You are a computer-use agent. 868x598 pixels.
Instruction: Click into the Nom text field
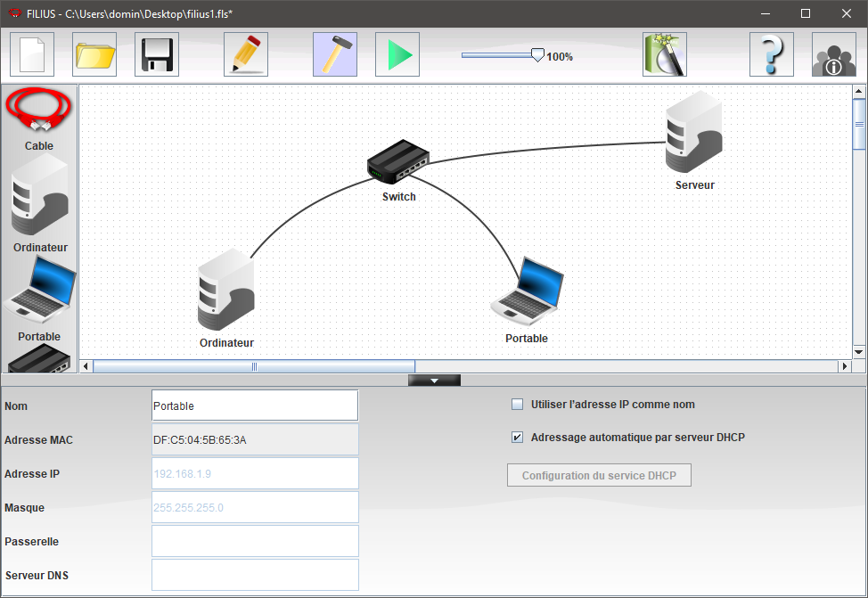click(255, 405)
